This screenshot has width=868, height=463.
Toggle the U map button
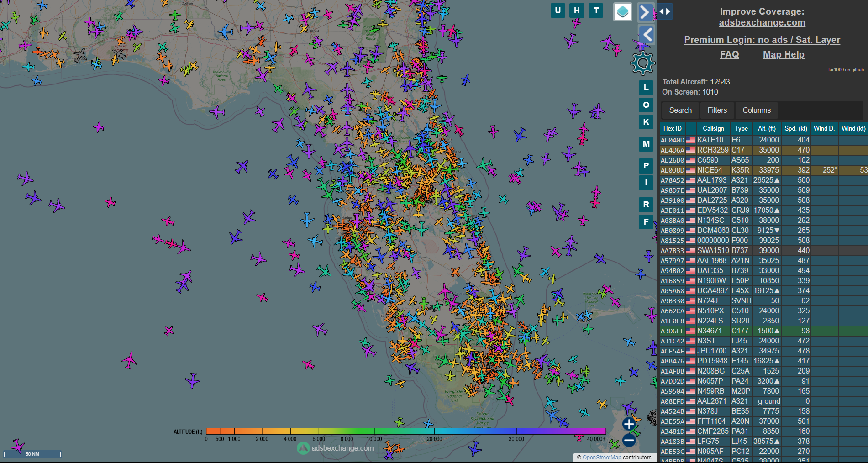coord(558,11)
